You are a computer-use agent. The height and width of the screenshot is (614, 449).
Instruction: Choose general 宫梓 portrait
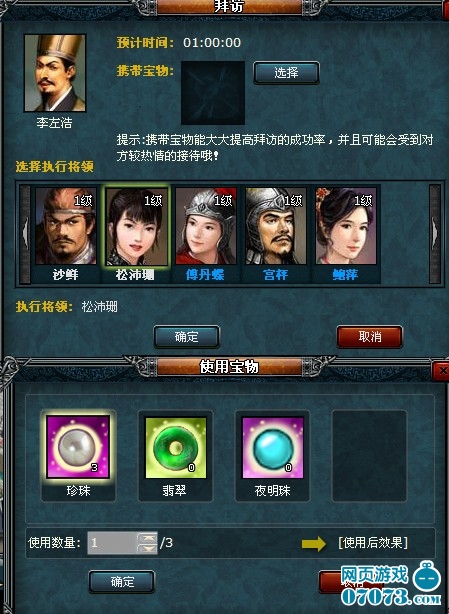(x=276, y=226)
